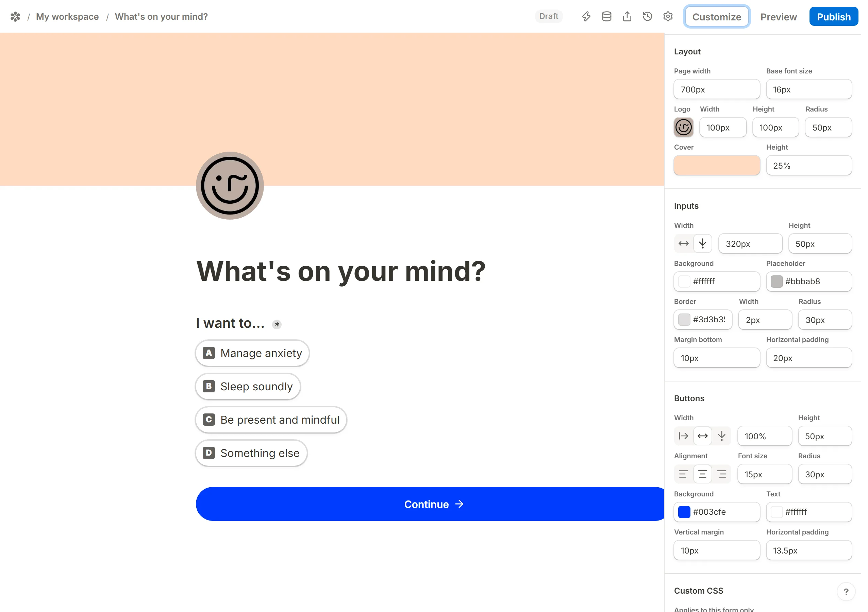Open the inputs Background #ffffff color swatch
Image resolution: width=868 pixels, height=612 pixels.
684,281
